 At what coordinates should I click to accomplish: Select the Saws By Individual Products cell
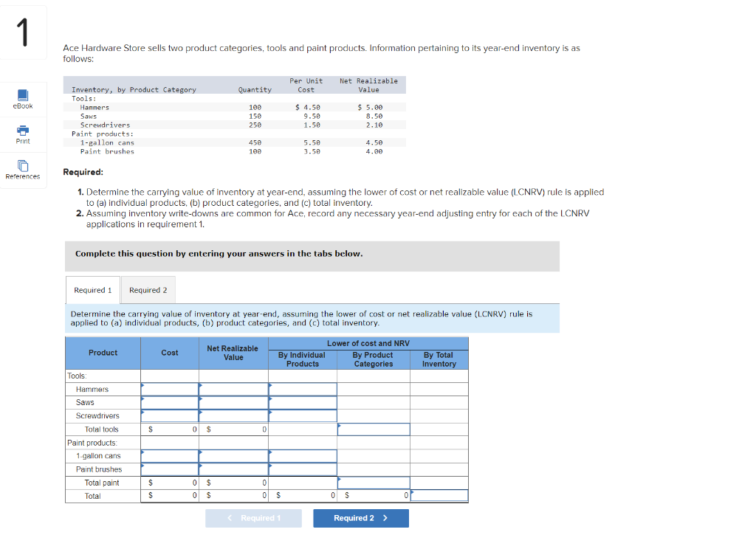pos(302,402)
